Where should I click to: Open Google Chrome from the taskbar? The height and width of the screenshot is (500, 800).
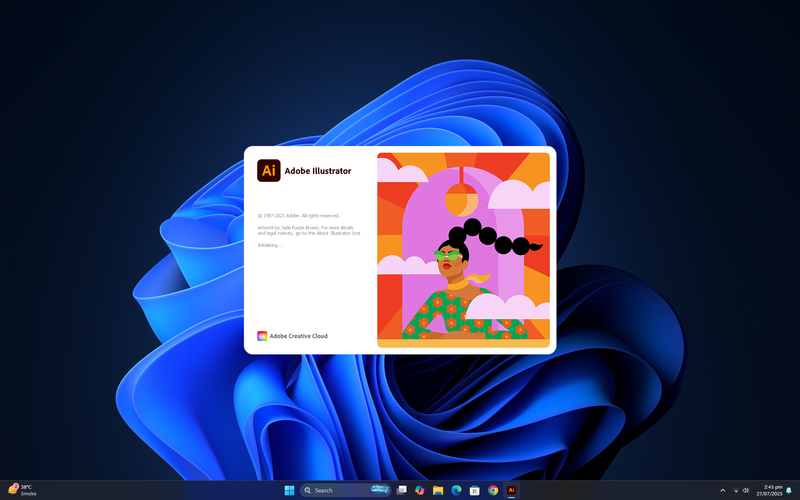[493, 490]
